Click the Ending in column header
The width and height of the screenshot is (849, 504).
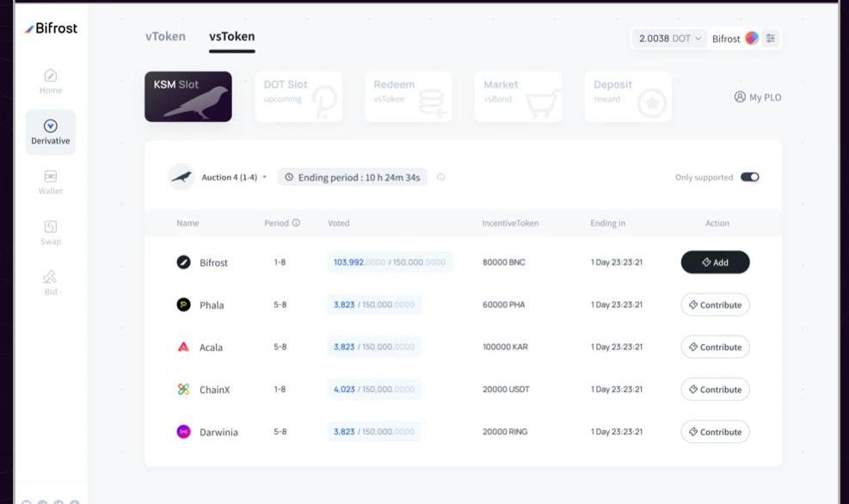click(607, 223)
